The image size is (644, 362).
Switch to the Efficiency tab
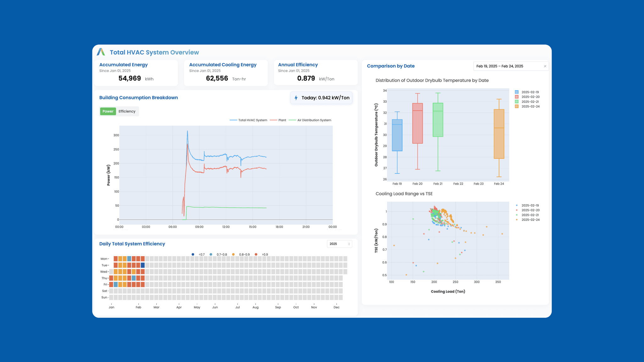click(x=127, y=111)
